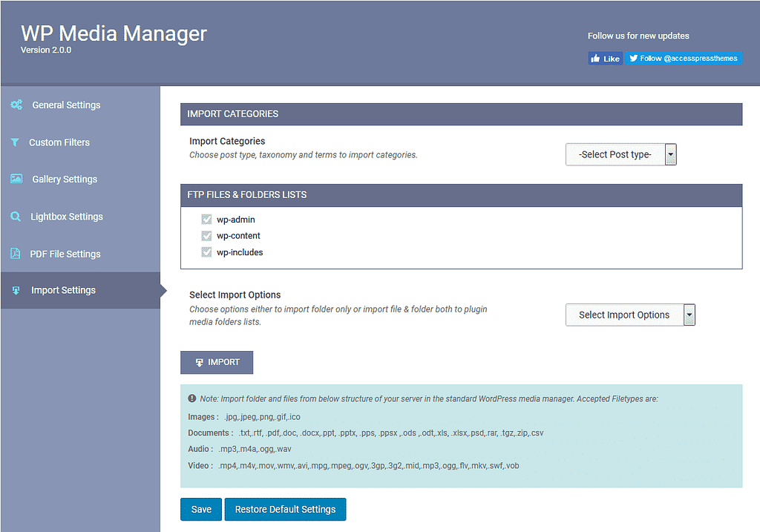The width and height of the screenshot is (760, 532).
Task: Click the FTP FILES & FOLDERS LISTS header
Action: pyautogui.click(x=462, y=195)
